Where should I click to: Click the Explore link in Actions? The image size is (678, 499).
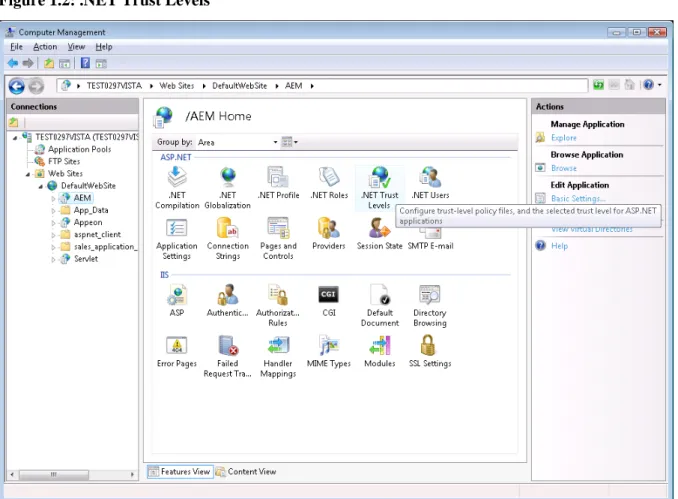(563, 138)
